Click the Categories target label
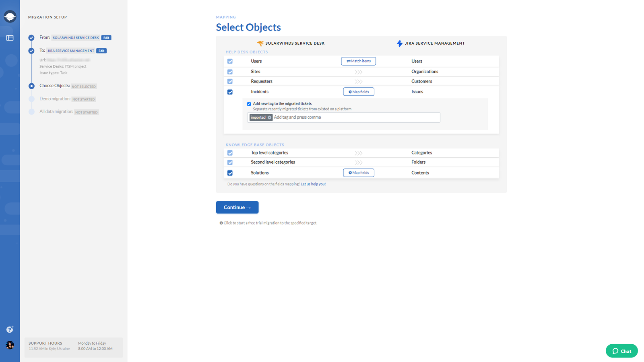The width and height of the screenshot is (644, 362). pos(421,153)
